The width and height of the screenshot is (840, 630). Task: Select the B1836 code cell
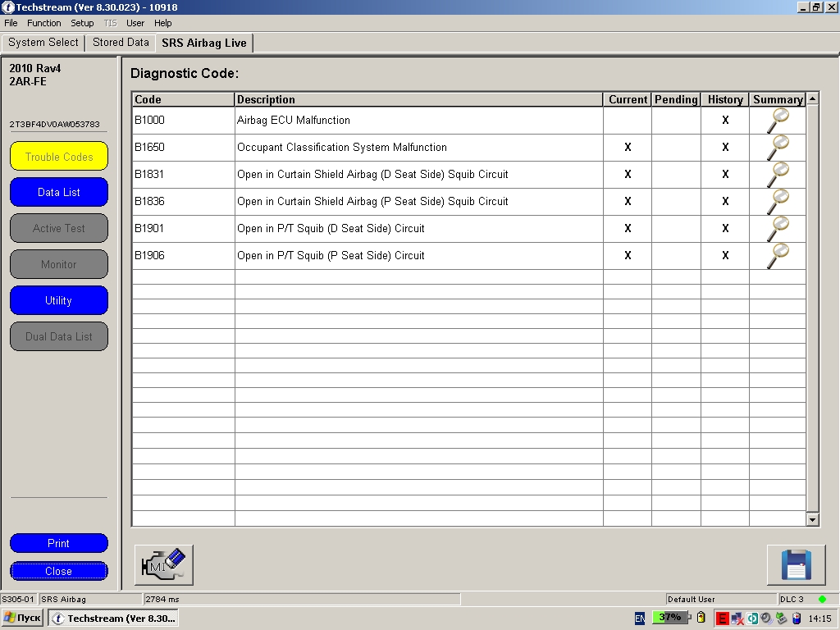click(183, 202)
